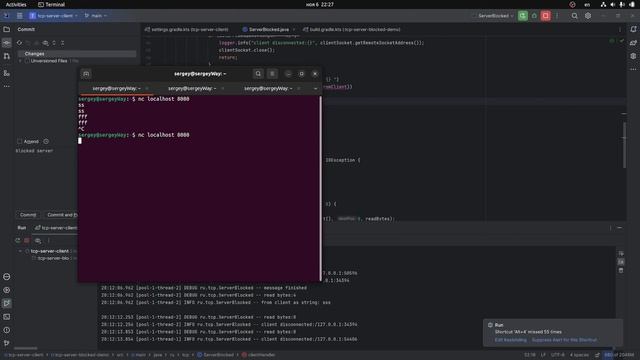
Task: Select second sergey@sergeyWay terminal tab
Action: [x=191, y=89]
